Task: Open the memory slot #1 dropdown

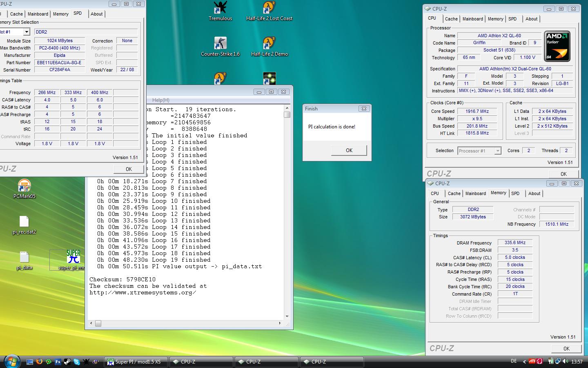Action: [x=27, y=32]
